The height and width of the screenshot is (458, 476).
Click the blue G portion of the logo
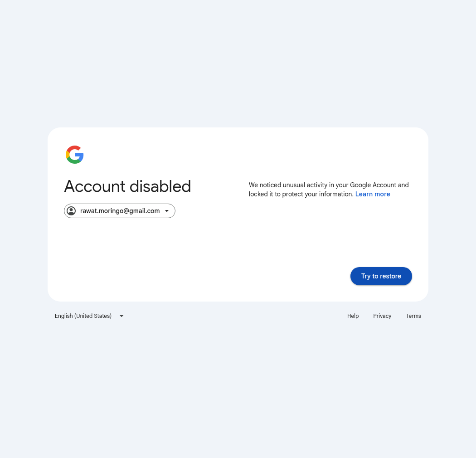point(79,156)
